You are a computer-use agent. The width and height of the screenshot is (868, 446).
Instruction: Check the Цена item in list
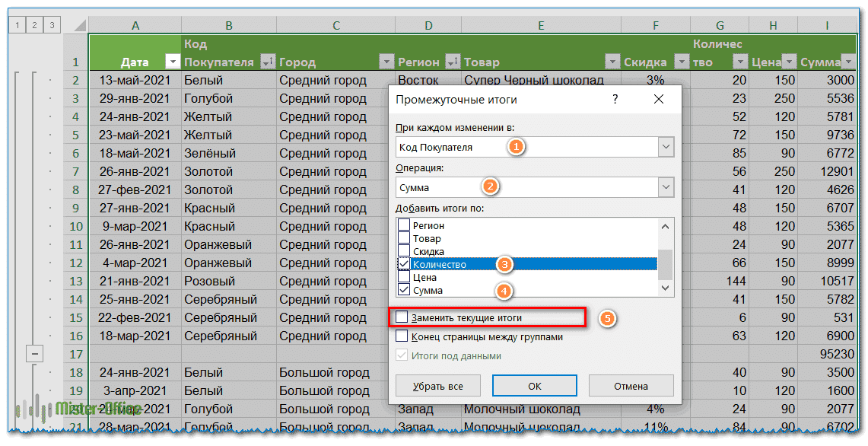click(x=404, y=277)
